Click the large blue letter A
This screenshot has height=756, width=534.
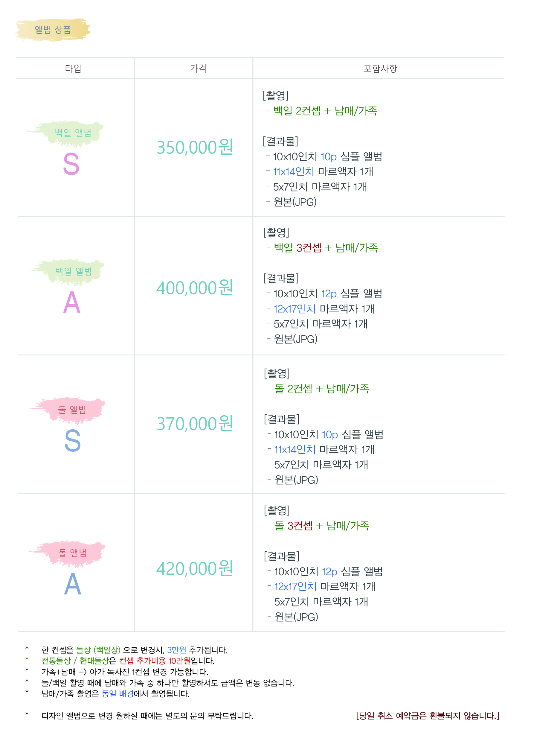click(72, 584)
